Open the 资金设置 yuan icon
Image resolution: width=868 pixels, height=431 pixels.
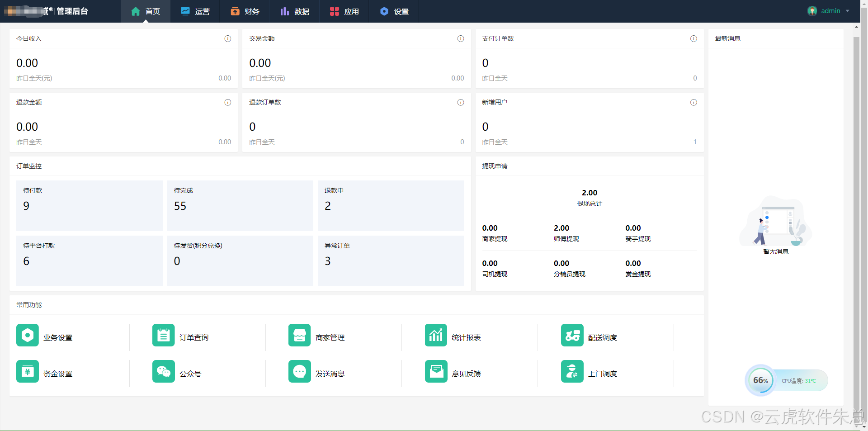[x=28, y=371]
